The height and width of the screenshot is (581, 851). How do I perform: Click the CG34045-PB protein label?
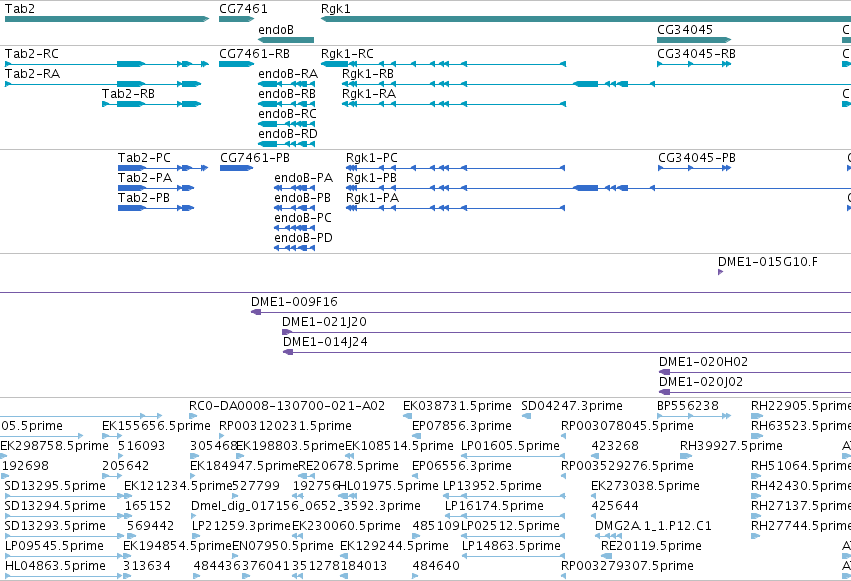pyautogui.click(x=697, y=158)
